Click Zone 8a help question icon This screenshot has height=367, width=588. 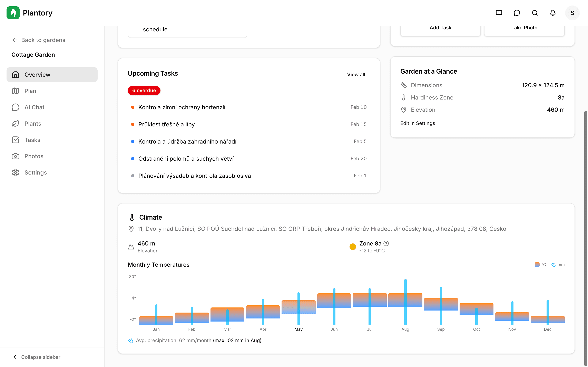click(386, 243)
